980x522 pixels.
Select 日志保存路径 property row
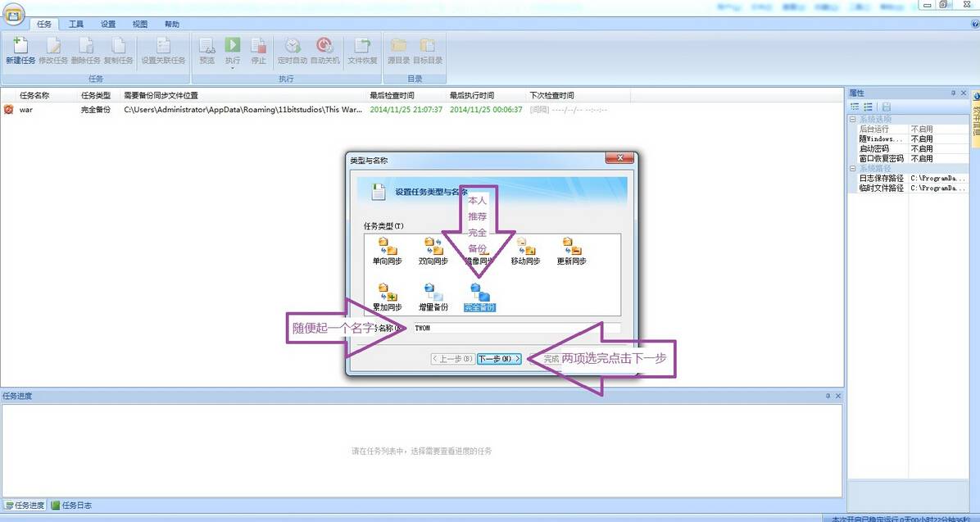pos(908,178)
